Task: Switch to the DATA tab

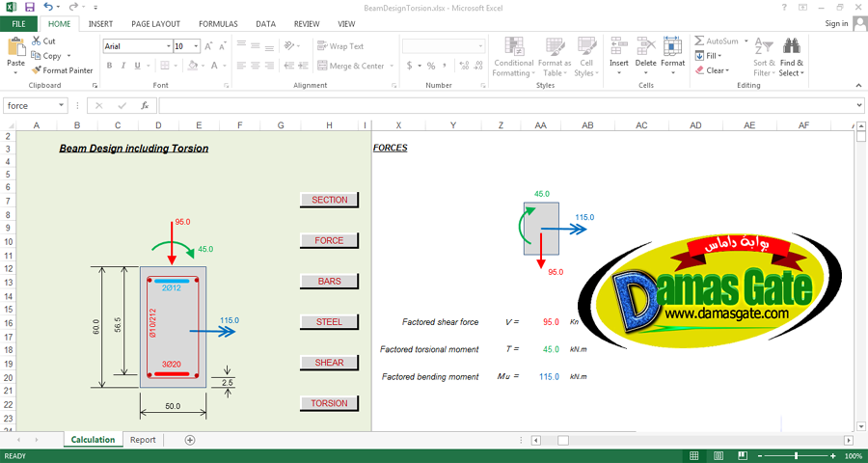Action: pos(266,24)
